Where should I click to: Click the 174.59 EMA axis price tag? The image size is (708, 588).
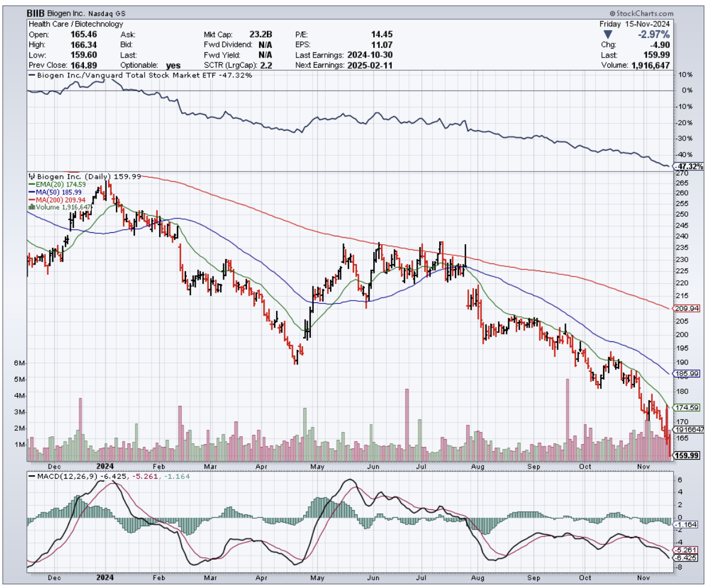click(x=688, y=407)
